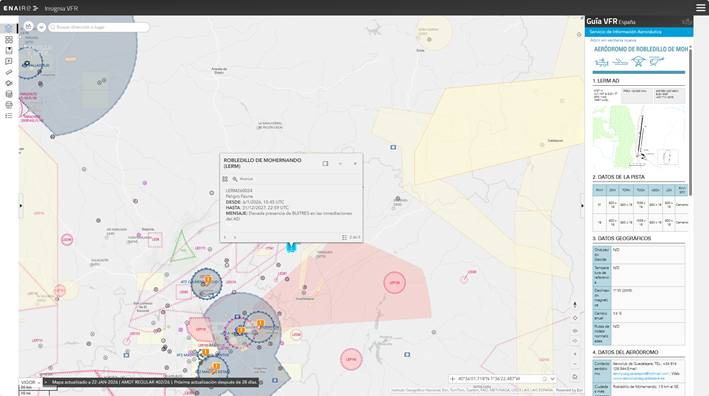Click 'Abrir en ventana nueva' link
709x396 pixels.
(x=613, y=40)
